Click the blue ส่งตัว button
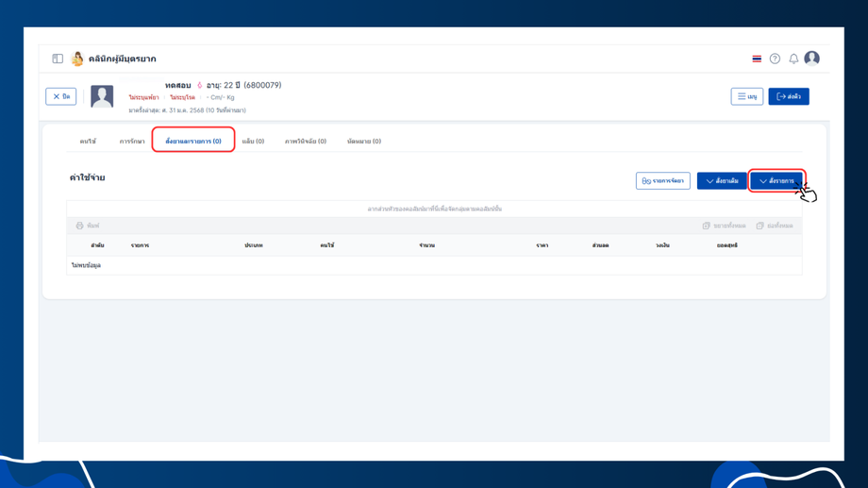868x488 pixels. [789, 96]
